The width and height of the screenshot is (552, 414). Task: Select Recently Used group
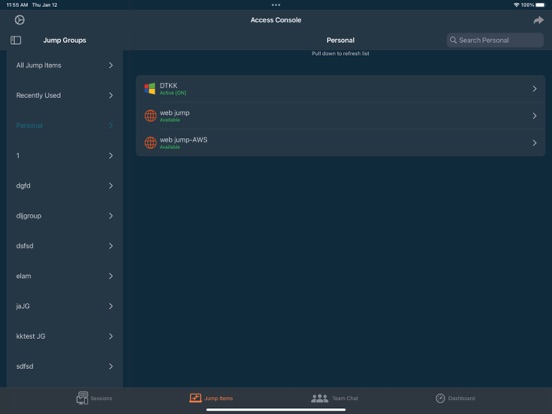[x=65, y=95]
